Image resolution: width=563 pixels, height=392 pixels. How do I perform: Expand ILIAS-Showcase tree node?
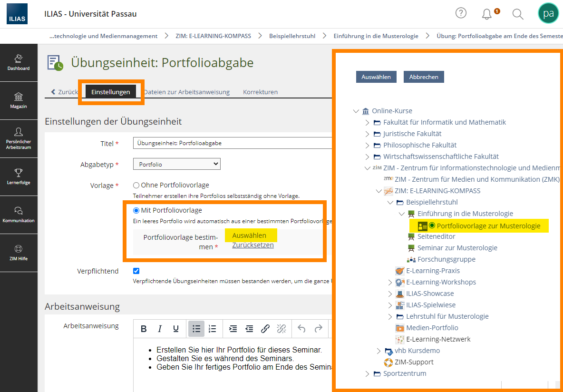pos(390,294)
